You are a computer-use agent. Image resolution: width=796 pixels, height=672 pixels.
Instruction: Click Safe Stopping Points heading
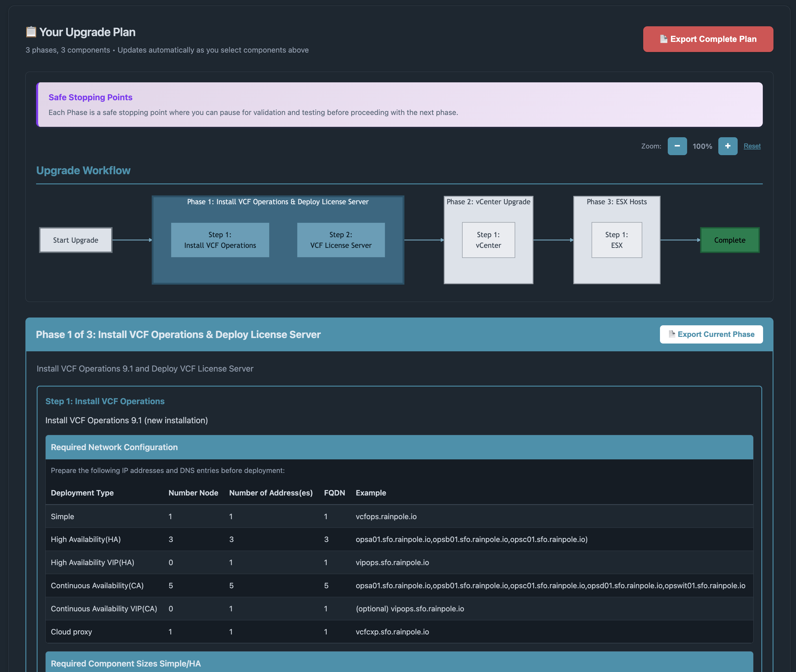90,97
